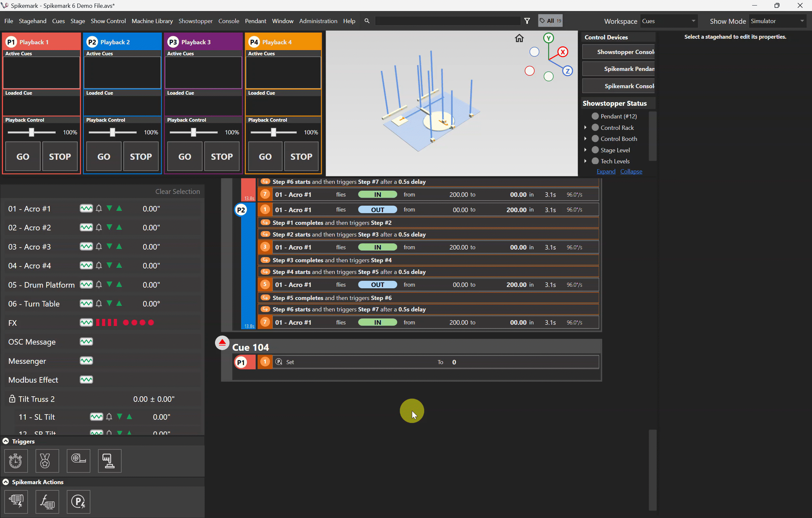This screenshot has height=518, width=812.
Task: Click the motor power Spikemark Action icon
Action: pos(17,502)
